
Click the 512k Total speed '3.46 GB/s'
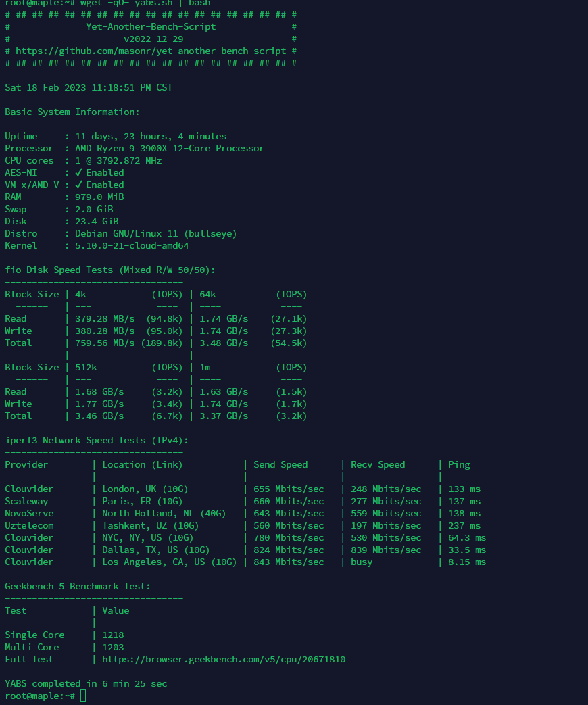[x=99, y=416]
